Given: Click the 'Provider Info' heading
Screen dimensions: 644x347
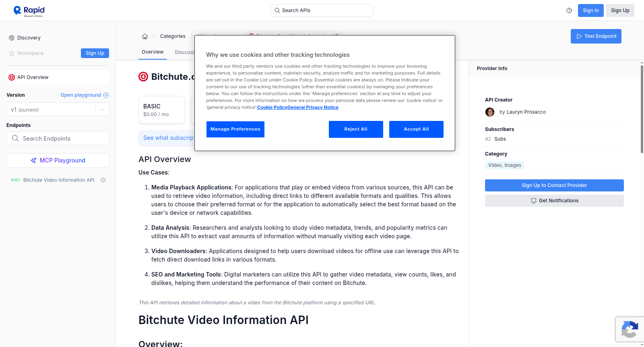Looking at the screenshot, I should pos(492,69).
